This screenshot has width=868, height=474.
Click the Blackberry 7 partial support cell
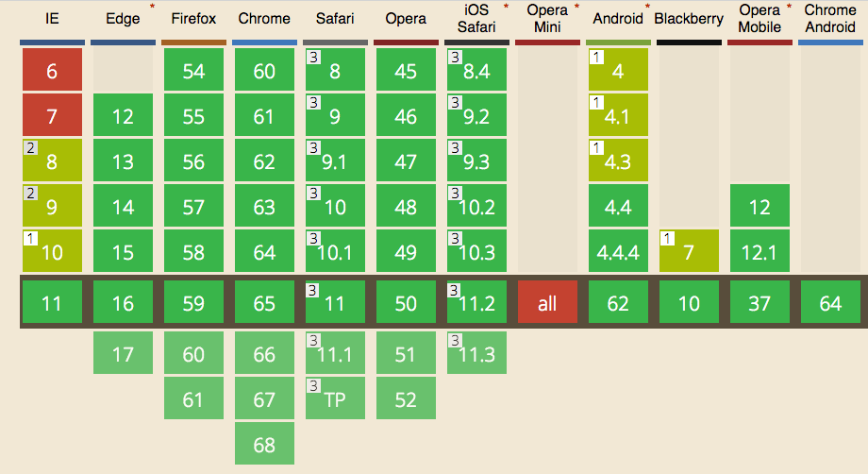click(689, 252)
